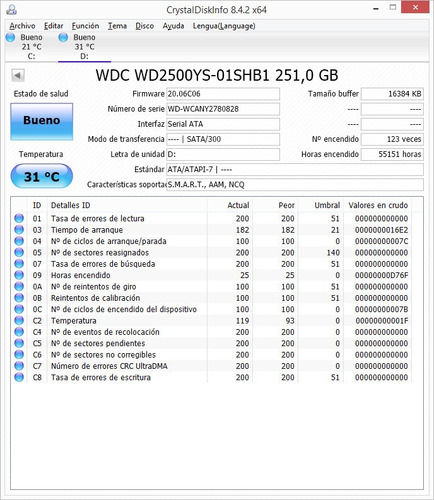
Task: Click status orb for sectores no corregibles row
Action: [19, 354]
